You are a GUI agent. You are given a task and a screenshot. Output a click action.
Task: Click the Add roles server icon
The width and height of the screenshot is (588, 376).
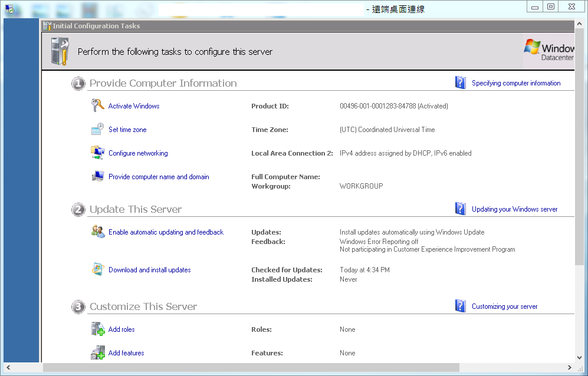[x=98, y=329]
